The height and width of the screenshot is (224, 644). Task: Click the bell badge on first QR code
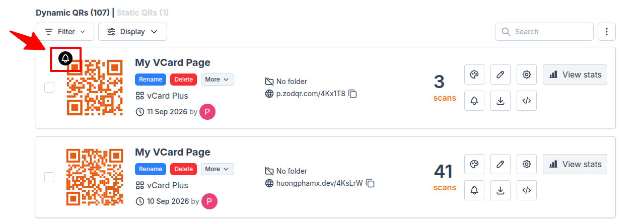pos(65,59)
